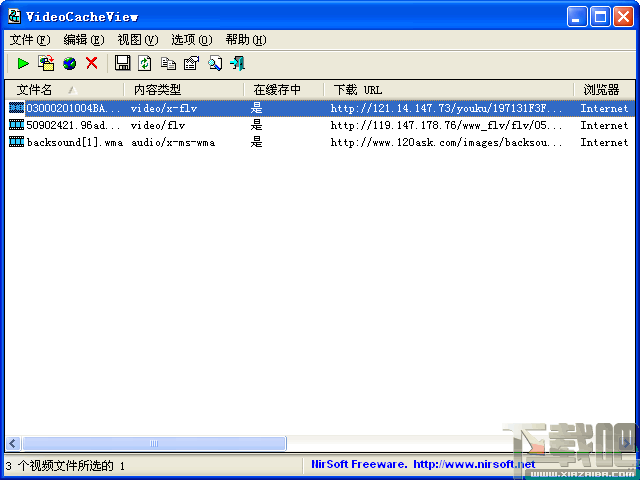Open the 文件(F) menu

(x=30, y=40)
